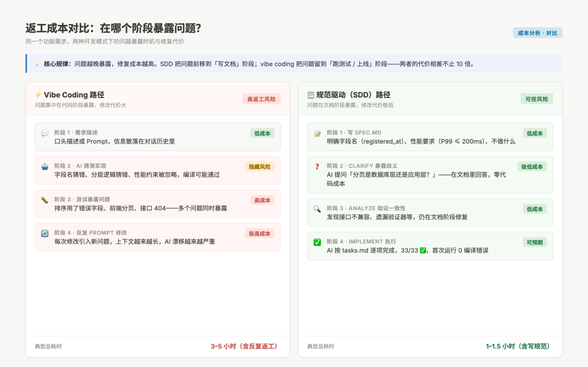Click the 典型总耗时 label in SDD card

(x=321, y=346)
